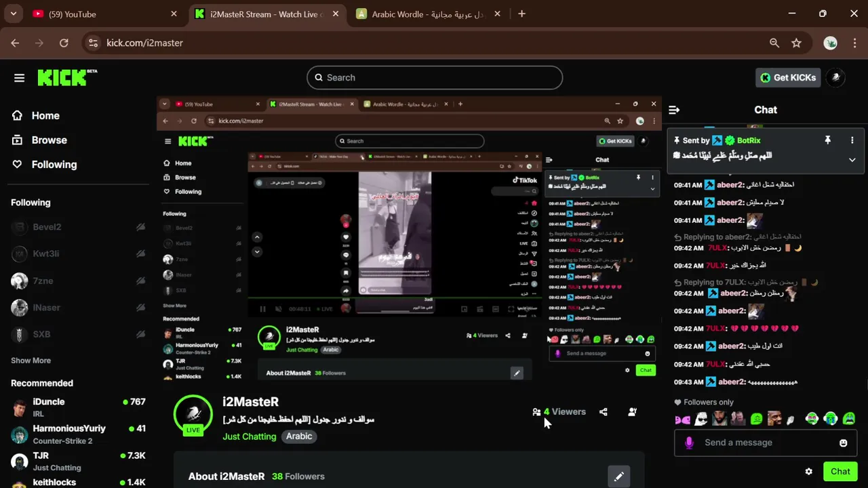Click the first purple emote in the chat emote row
Viewport: 868px width, 488px height.
[x=683, y=420]
